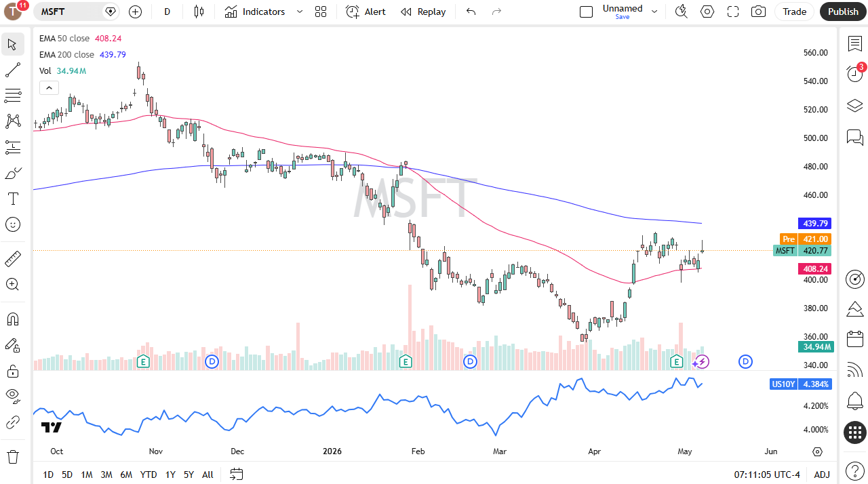
Task: Select the trend line drawing tool
Action: coord(12,70)
